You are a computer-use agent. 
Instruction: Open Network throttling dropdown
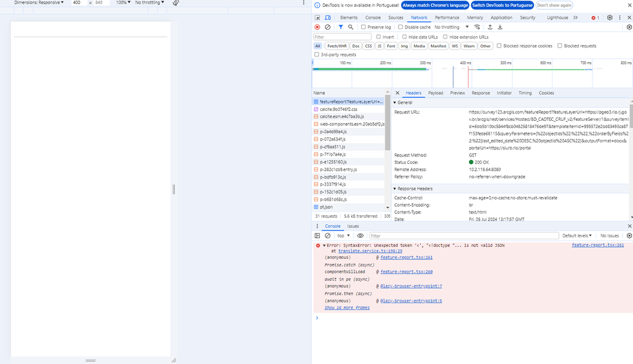[452, 27]
